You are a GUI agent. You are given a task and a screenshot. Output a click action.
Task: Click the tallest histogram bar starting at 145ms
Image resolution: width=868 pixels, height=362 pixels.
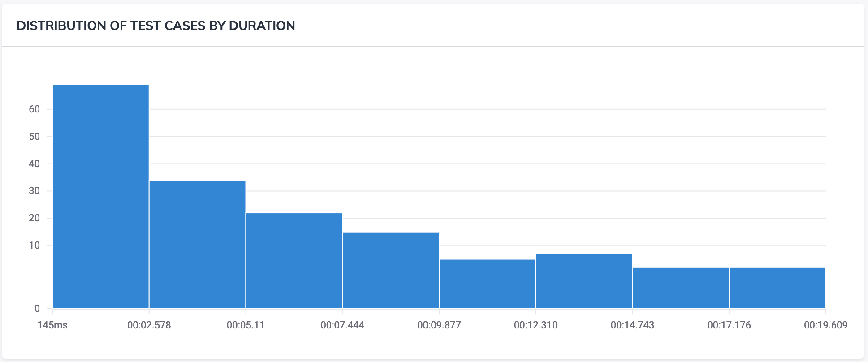tap(101, 196)
